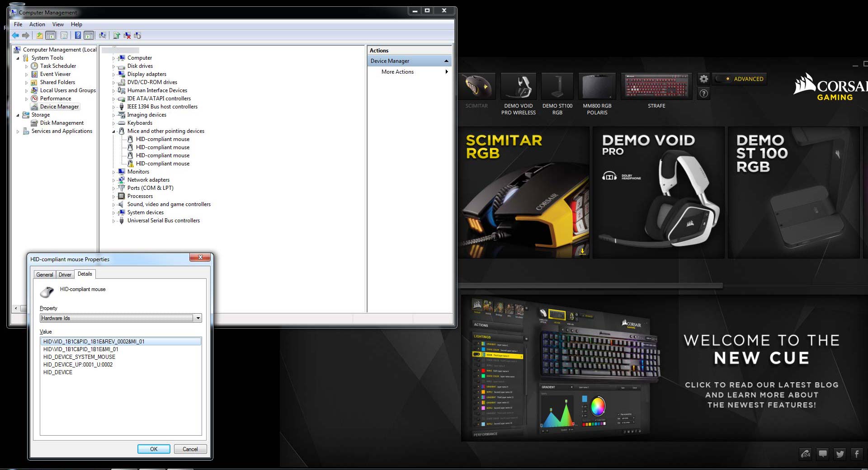Click the Corsair forum icon in CUE footer

(x=806, y=454)
